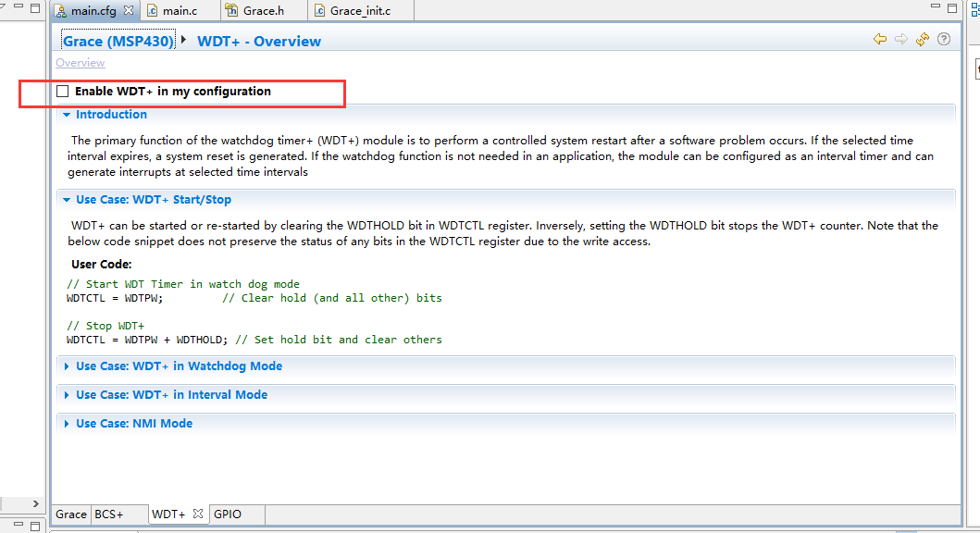The height and width of the screenshot is (533, 980).
Task: Expand Use Case: WDT+ in Watchdog Mode
Action: click(x=67, y=366)
